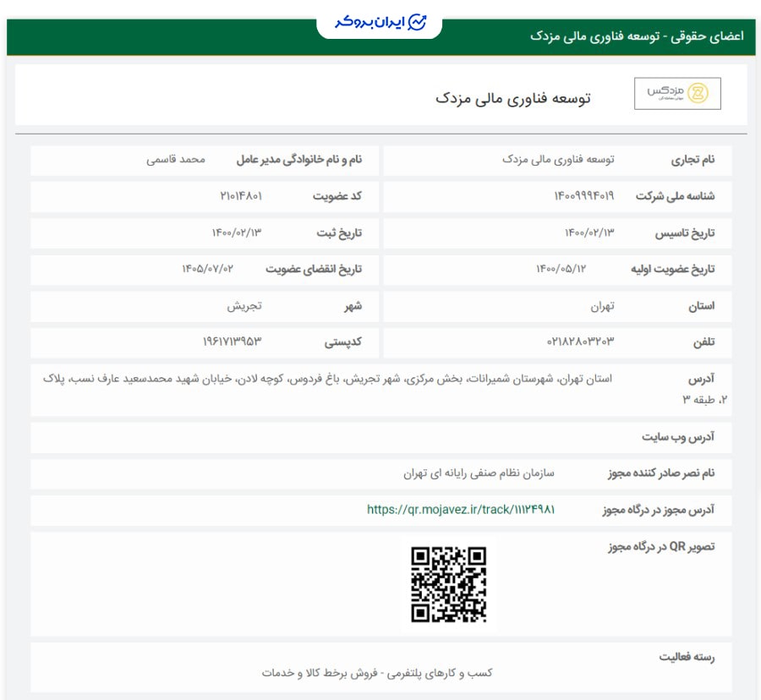Click the کد عضویت label
Screen dimensions: 761x700
click(337, 196)
